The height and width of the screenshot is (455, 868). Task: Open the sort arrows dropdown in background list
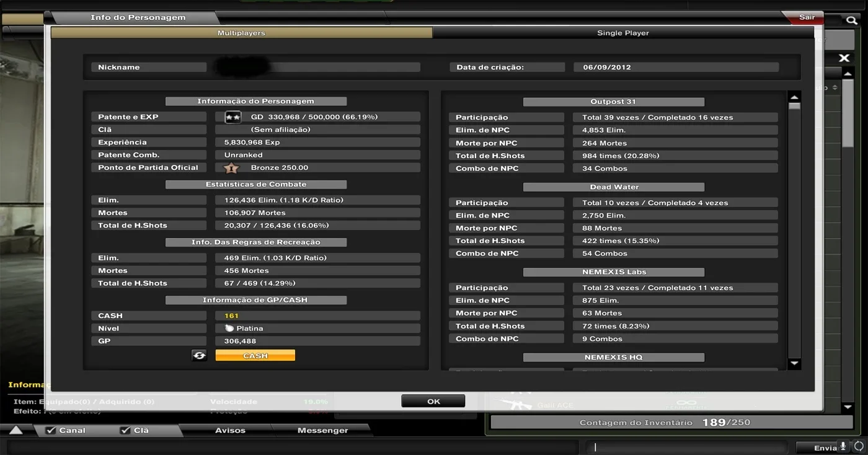click(x=835, y=88)
